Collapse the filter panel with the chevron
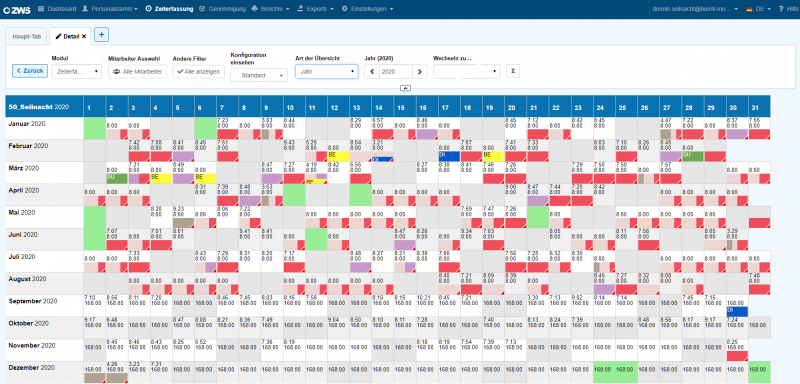The width and height of the screenshot is (800, 384). point(405,88)
